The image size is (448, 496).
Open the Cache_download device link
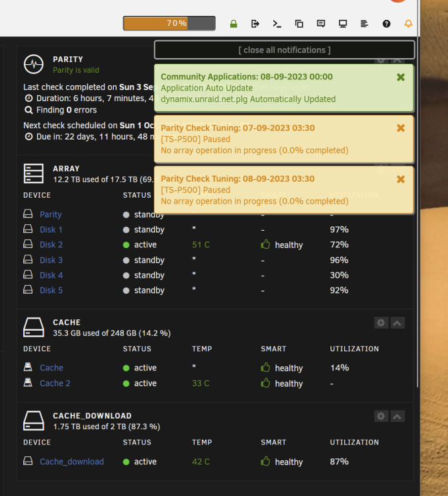[x=72, y=462]
